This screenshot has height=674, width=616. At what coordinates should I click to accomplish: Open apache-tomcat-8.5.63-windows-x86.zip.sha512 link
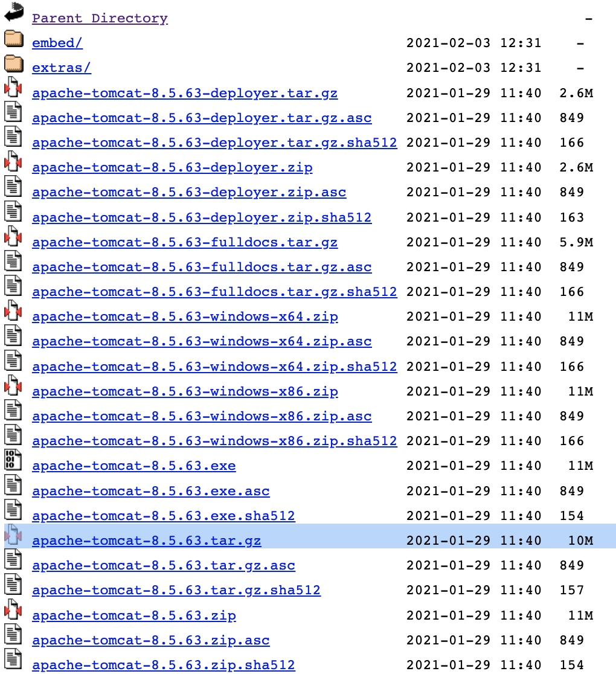[214, 441]
